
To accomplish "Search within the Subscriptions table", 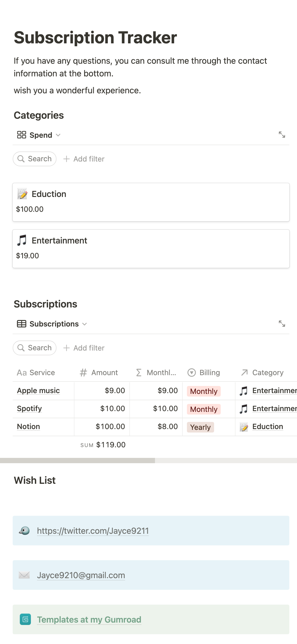I will pyautogui.click(x=35, y=348).
